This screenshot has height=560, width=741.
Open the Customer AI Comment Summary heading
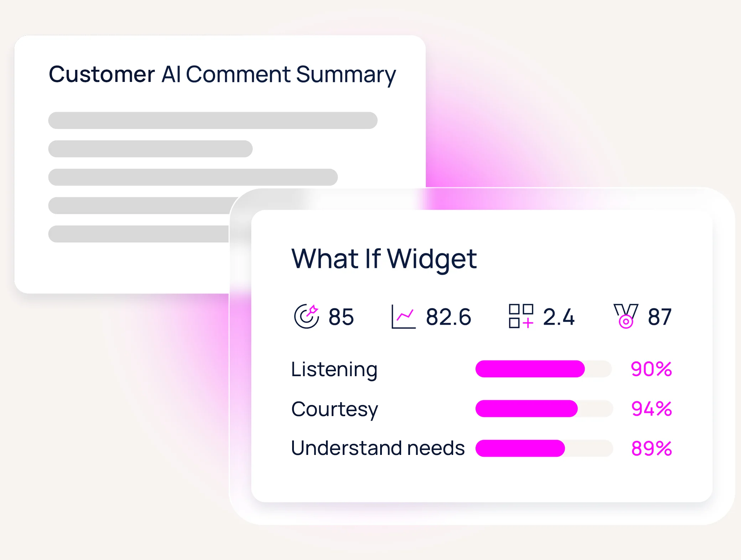pyautogui.click(x=222, y=74)
